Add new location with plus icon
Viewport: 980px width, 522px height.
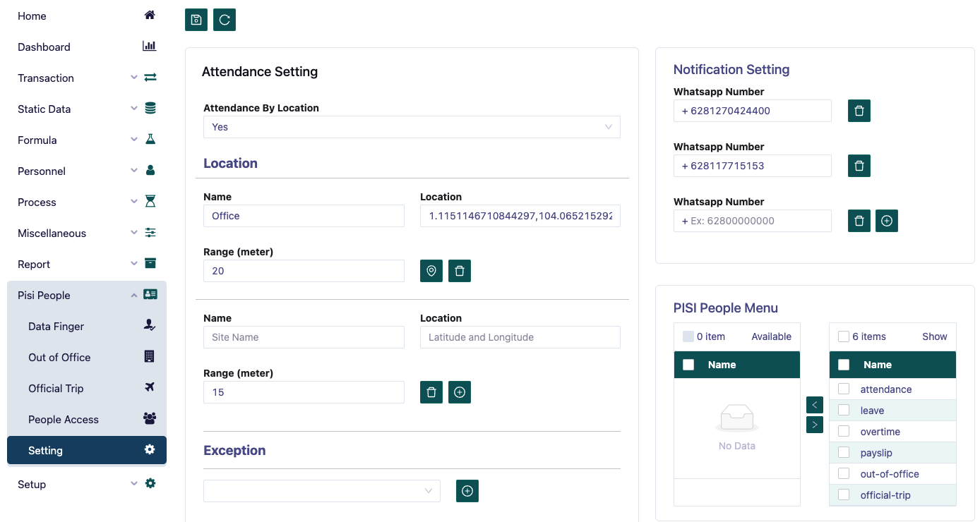(x=460, y=392)
